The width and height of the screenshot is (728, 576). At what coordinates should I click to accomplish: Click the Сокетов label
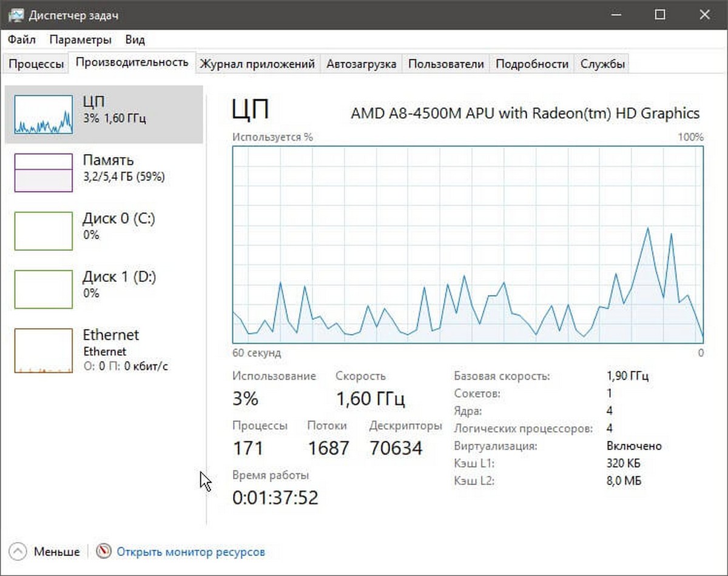[x=477, y=393]
